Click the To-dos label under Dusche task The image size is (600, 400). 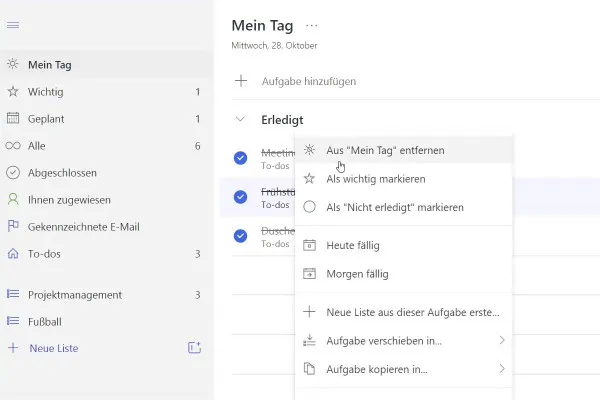point(275,243)
